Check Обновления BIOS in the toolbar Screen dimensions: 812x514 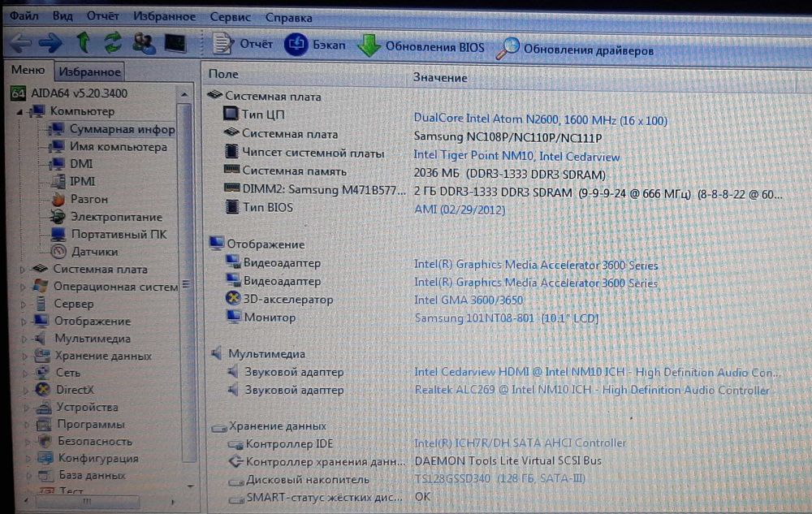tap(421, 46)
